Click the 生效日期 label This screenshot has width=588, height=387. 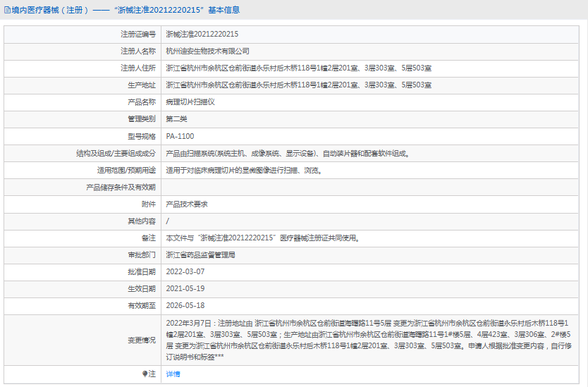pyautogui.click(x=142, y=289)
